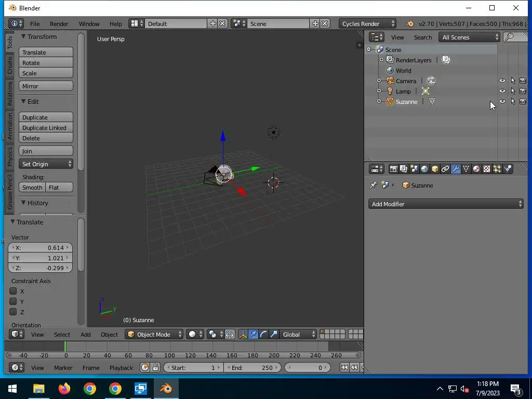The width and height of the screenshot is (532, 399).
Task: Open the Object Constraints tab (chain icon)
Action: [445, 169]
